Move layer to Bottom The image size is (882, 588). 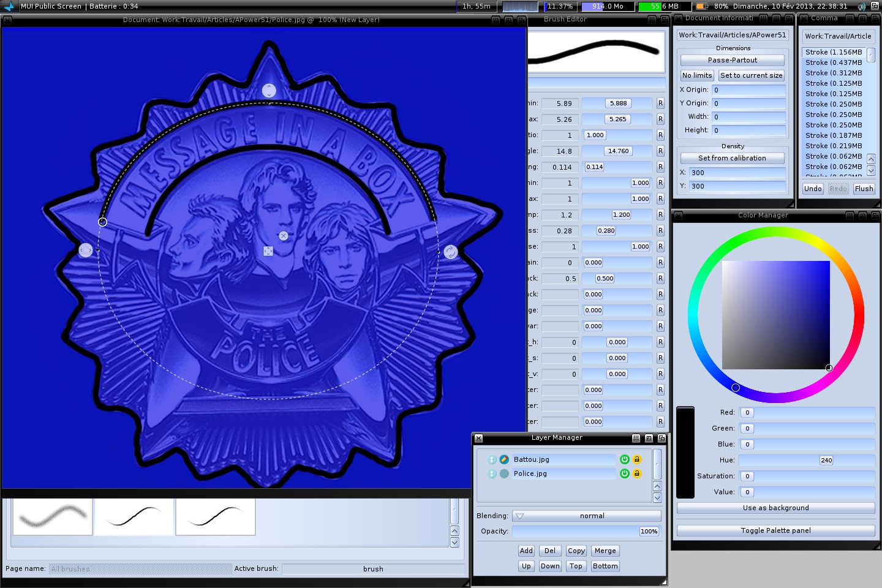[605, 566]
